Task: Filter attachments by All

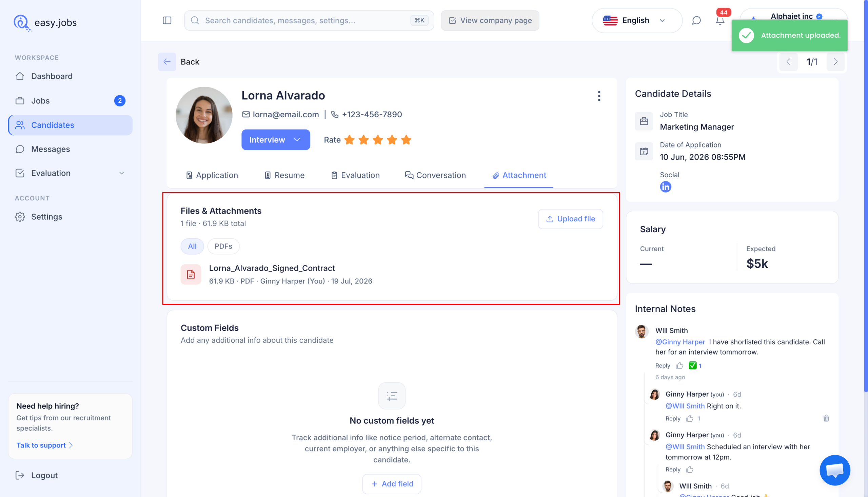Action: tap(192, 246)
